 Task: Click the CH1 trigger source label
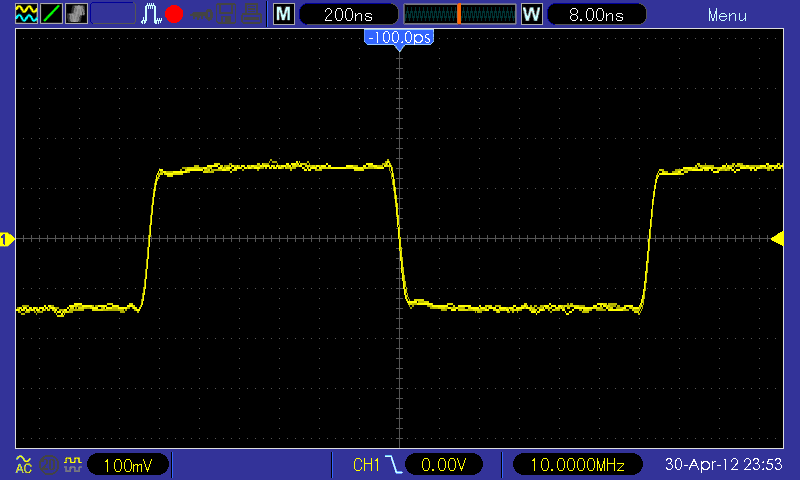[366, 465]
